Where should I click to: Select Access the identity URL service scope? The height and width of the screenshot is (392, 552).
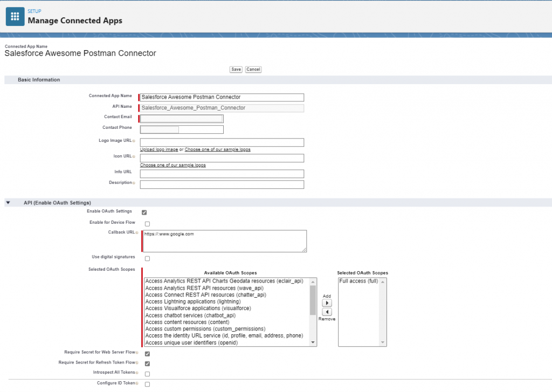point(224,335)
